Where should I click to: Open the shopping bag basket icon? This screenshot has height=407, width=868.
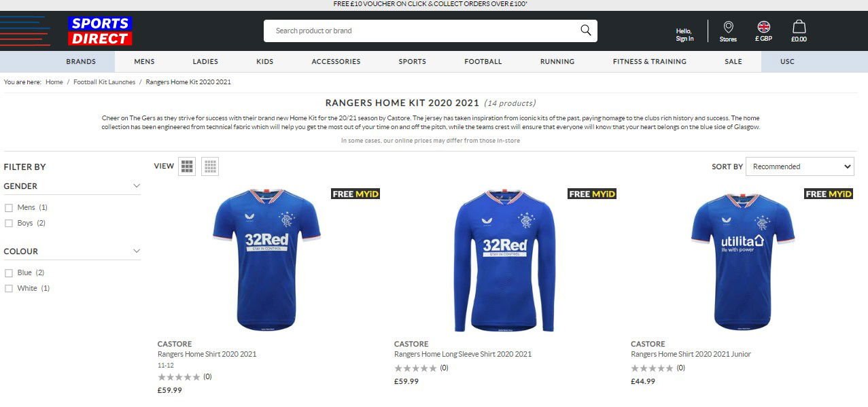(799, 27)
